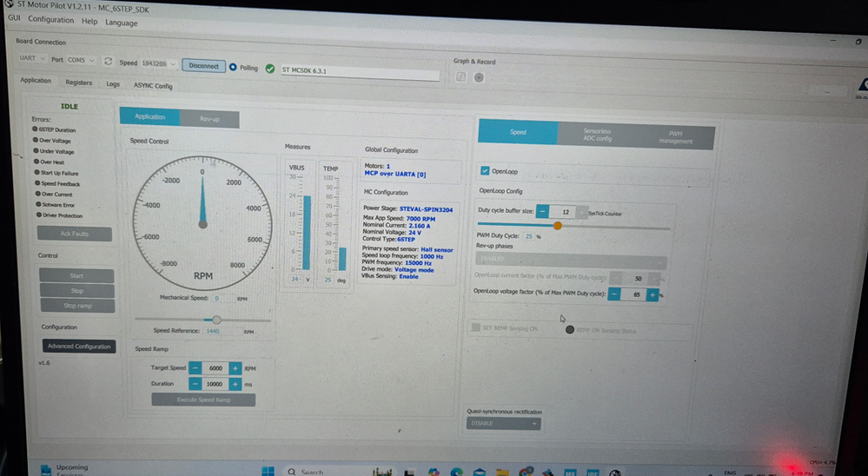Open the Chrome icon on taskbar

pos(525,473)
